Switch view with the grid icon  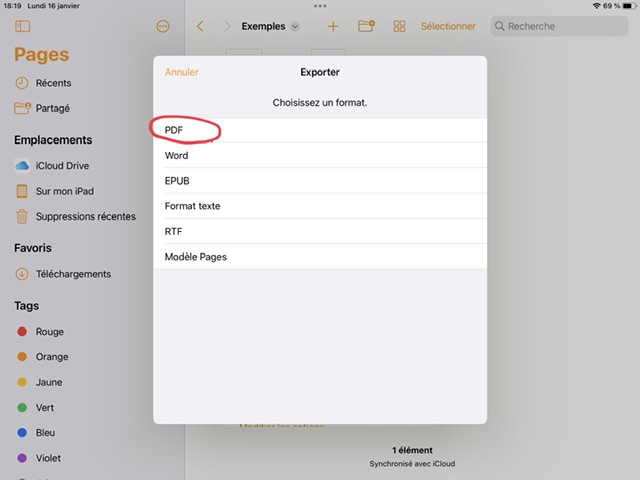click(x=399, y=27)
